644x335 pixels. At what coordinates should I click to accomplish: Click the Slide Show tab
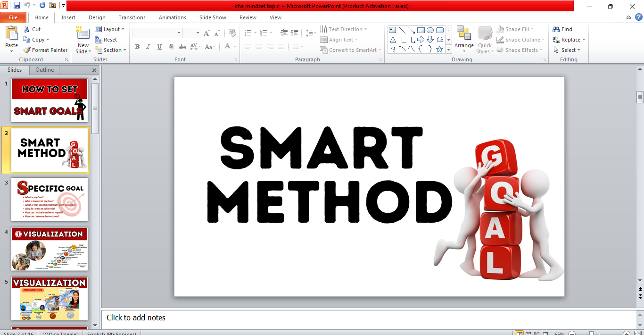[213, 17]
